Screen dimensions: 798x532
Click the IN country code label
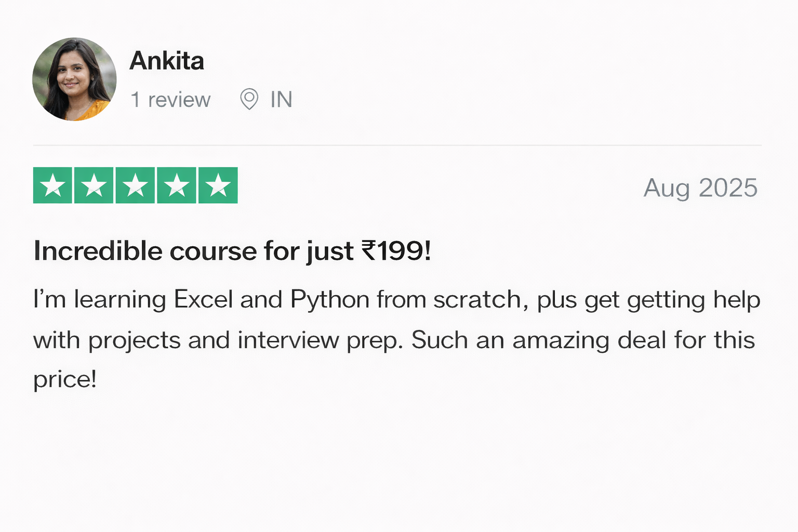(281, 99)
